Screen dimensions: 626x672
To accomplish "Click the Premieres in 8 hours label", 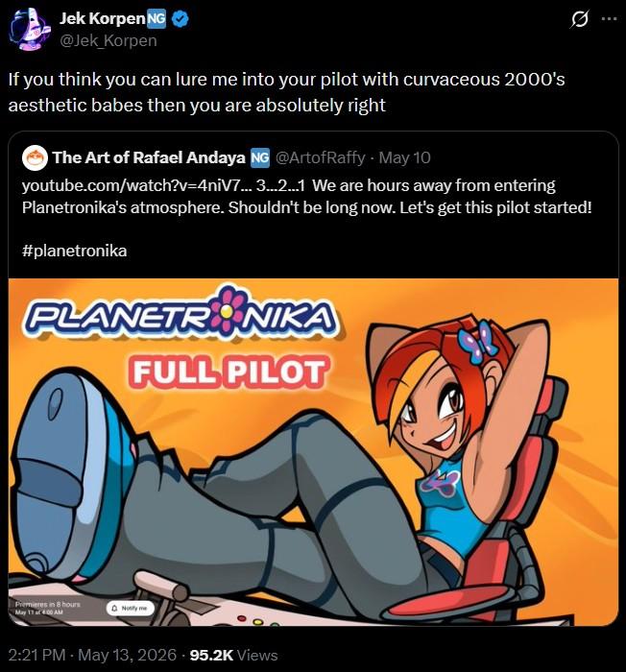I will (48, 604).
